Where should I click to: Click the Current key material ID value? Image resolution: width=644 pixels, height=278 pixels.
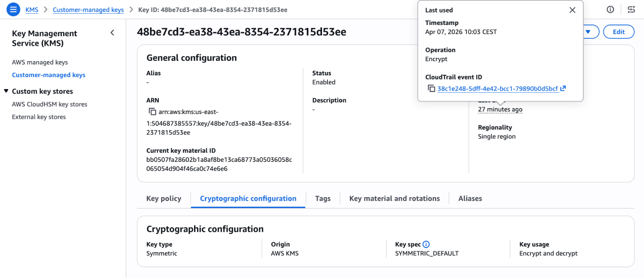(219, 164)
